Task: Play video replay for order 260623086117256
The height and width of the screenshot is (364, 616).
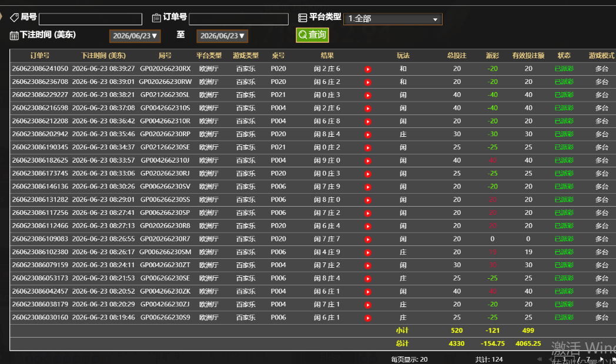Action: tap(368, 213)
